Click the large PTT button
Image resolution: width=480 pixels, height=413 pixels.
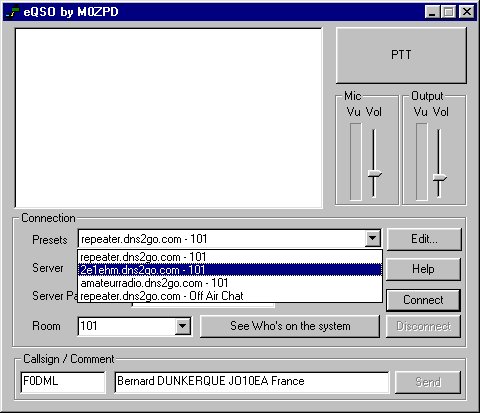click(401, 55)
